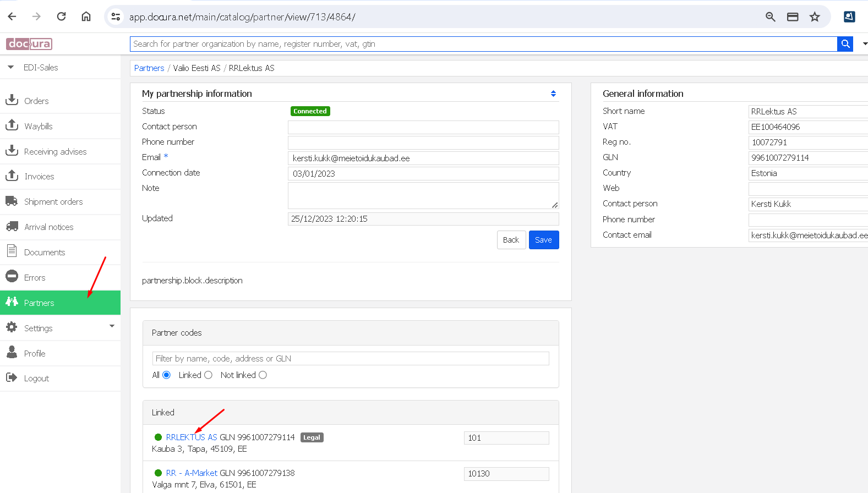
Task: Run the partner search with magnifier button
Action: point(845,44)
